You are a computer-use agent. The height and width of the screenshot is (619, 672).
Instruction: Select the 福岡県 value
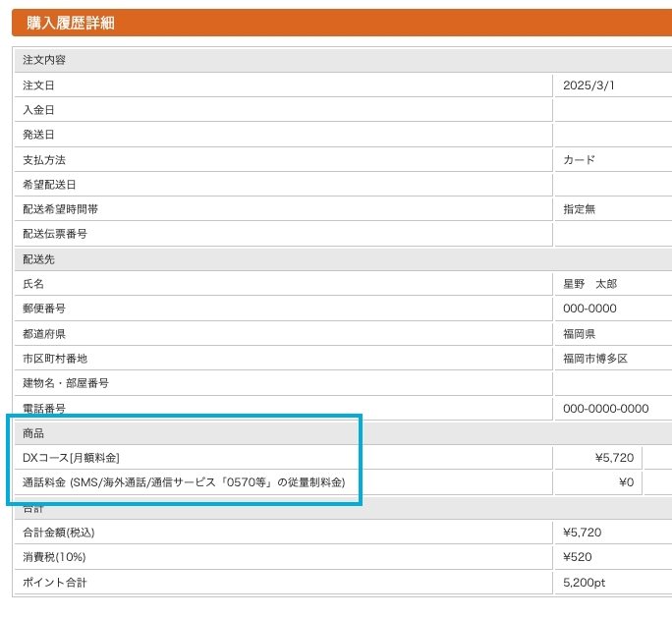[579, 334]
